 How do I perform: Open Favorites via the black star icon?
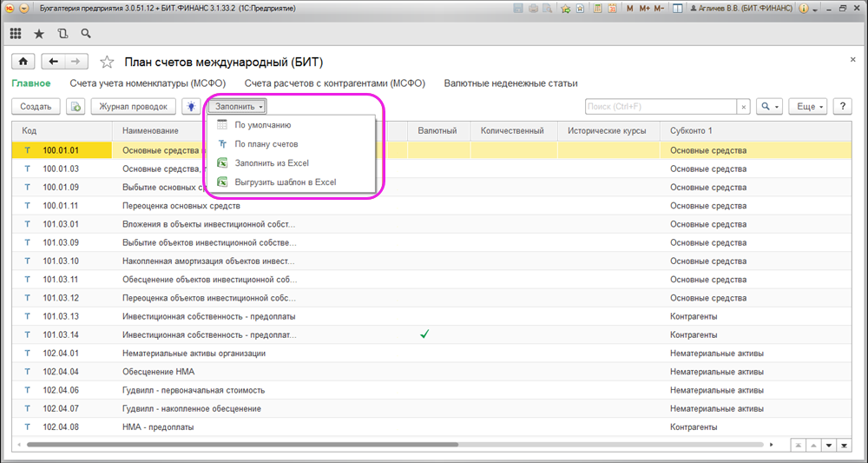pos(38,34)
